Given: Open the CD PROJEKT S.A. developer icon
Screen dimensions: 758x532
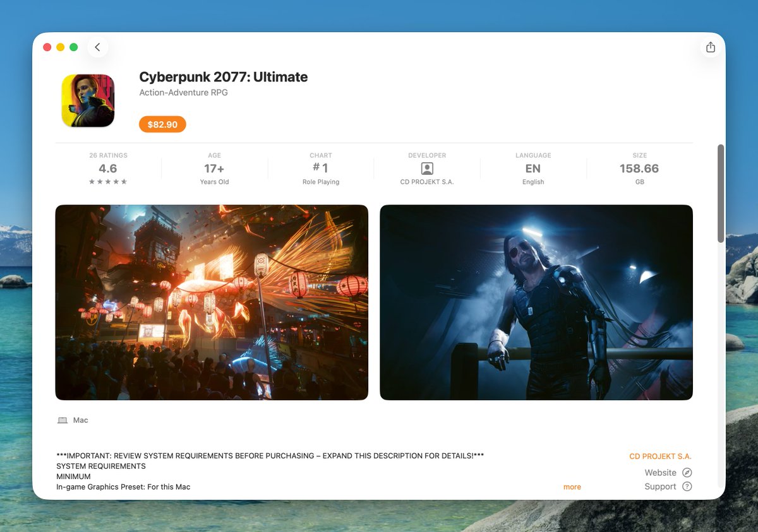Looking at the screenshot, I should (427, 168).
